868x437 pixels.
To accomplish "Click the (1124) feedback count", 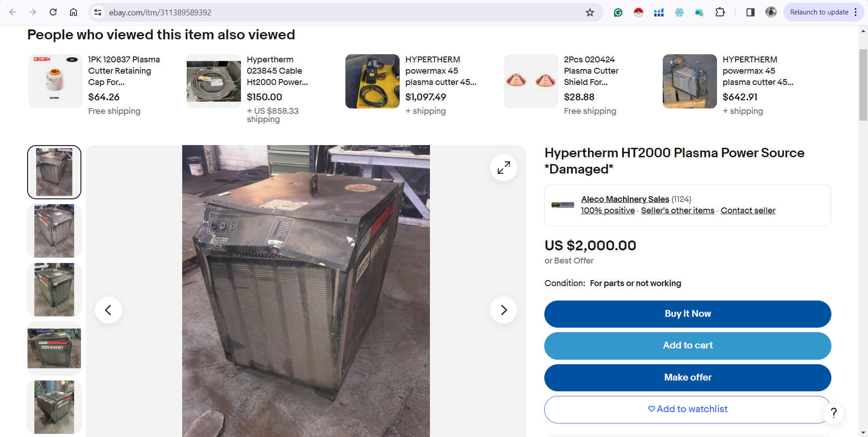I will tap(681, 199).
